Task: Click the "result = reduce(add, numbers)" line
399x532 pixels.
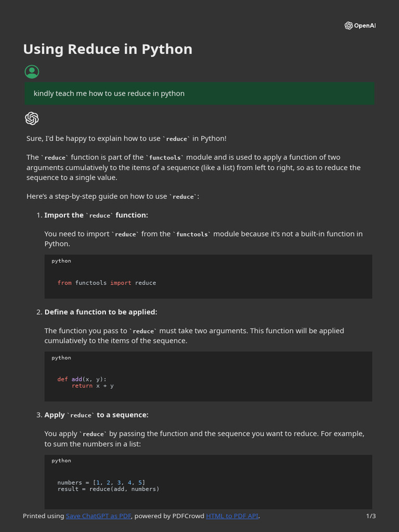Action: [x=108, y=489]
